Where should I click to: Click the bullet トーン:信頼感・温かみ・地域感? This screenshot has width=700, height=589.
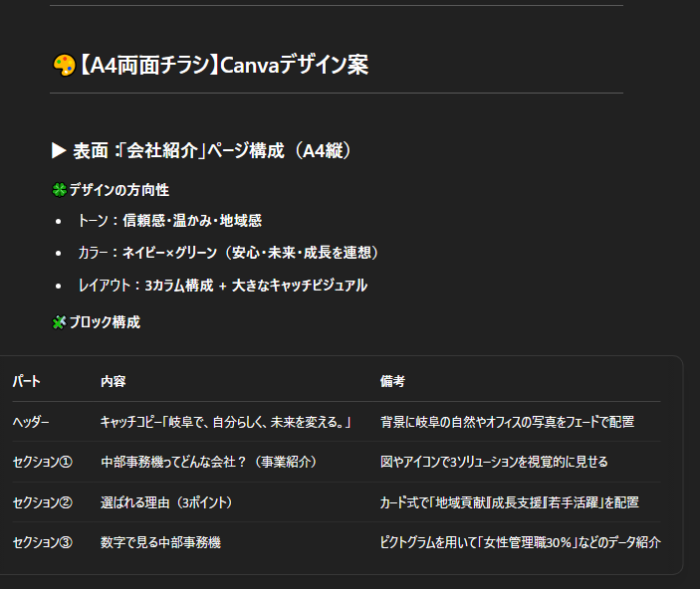click(169, 221)
